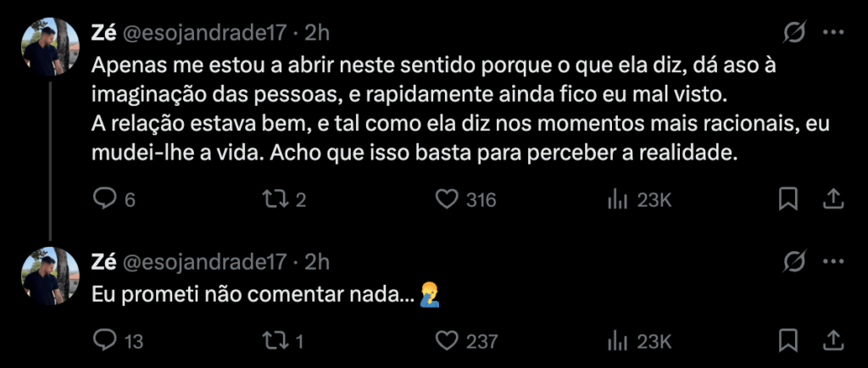Open more options on second tweet
This screenshot has width=868, height=368.
(x=834, y=260)
